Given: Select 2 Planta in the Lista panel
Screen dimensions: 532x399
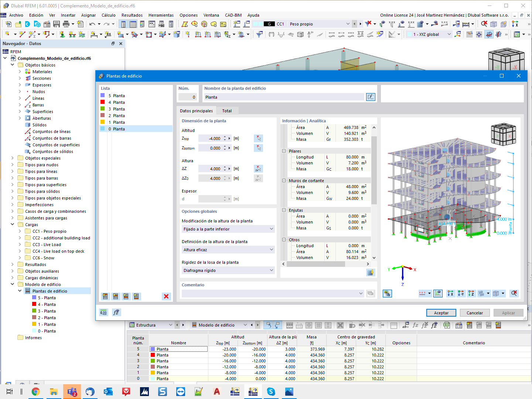Looking at the screenshot, I should [x=136, y=116].
